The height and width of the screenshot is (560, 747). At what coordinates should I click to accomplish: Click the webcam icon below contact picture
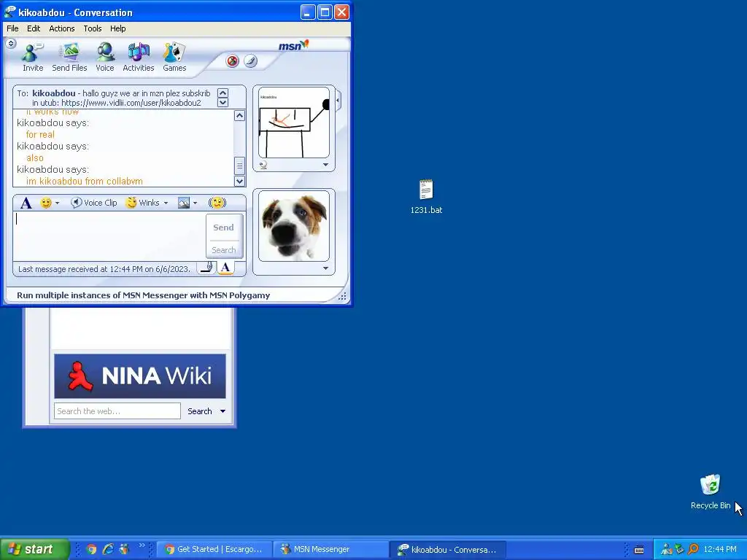click(263, 165)
